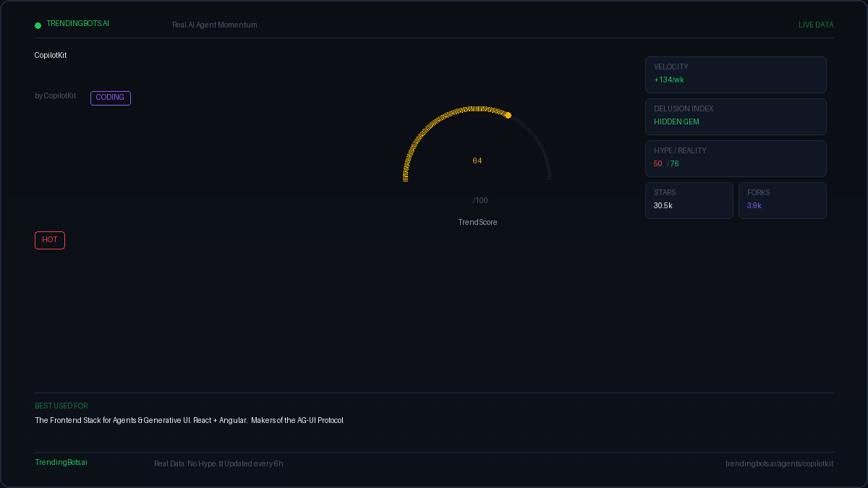Click the TrendingBots.ai footer link

(61, 463)
